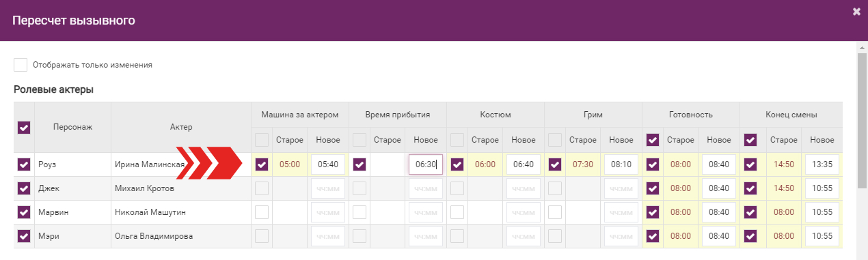The width and height of the screenshot is (868, 260).
Task: Toggle select-all checkbox beside Персонаж header
Action: click(24, 127)
